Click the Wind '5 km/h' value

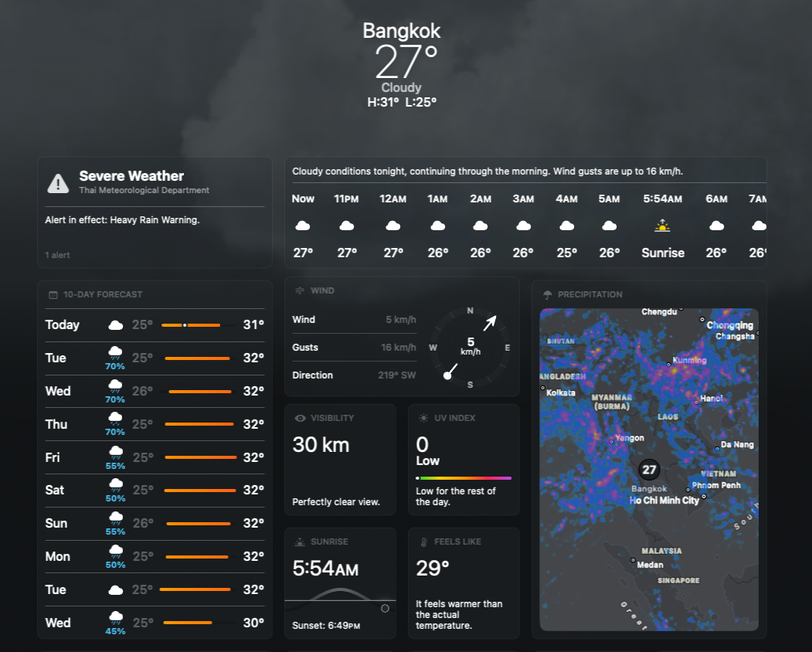(401, 320)
